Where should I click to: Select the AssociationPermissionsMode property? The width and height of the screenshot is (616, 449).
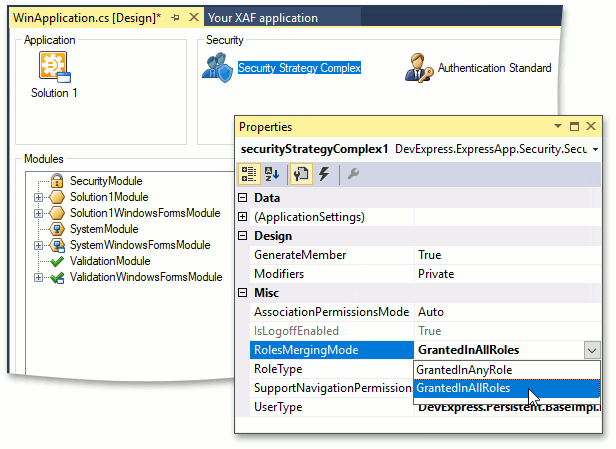[x=332, y=312]
